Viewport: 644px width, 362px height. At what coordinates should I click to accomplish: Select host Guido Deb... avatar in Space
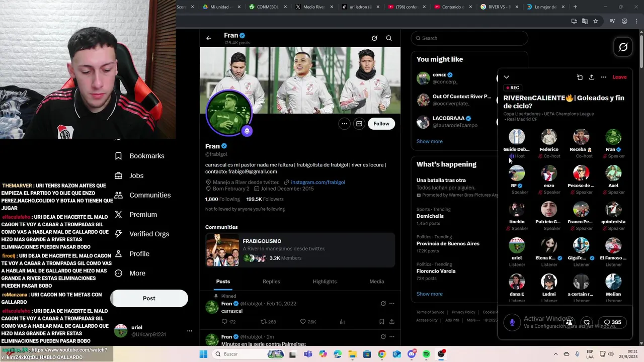517,137
